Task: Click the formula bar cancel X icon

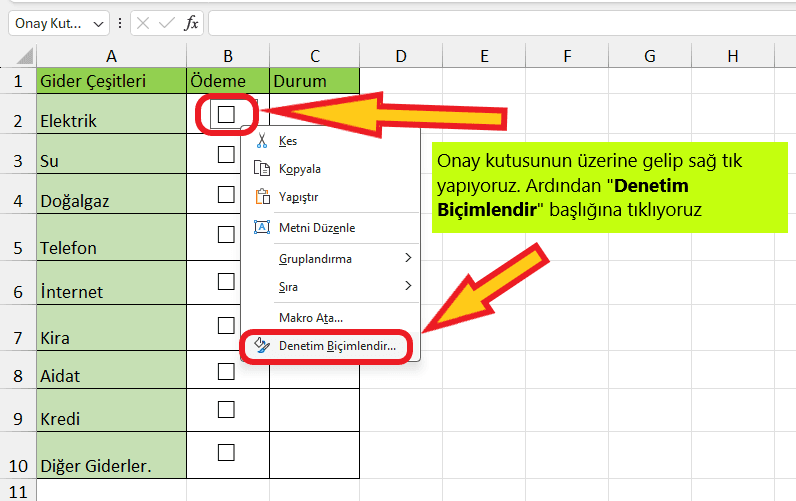Action: coord(144,23)
